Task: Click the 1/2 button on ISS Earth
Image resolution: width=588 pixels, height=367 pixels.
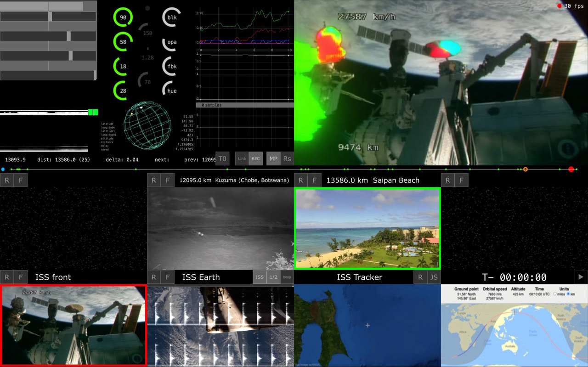Action: [273, 277]
